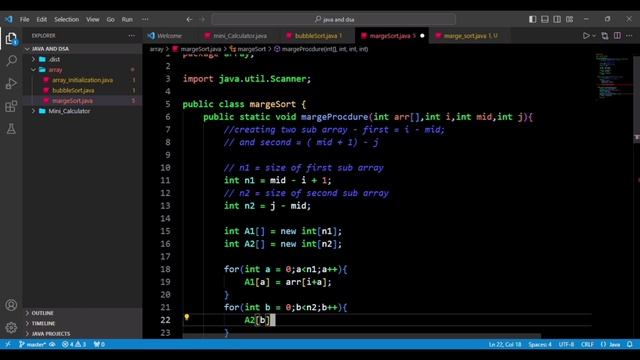640x360 pixels.
Task: Open the Testing flask view
Action: 11,129
